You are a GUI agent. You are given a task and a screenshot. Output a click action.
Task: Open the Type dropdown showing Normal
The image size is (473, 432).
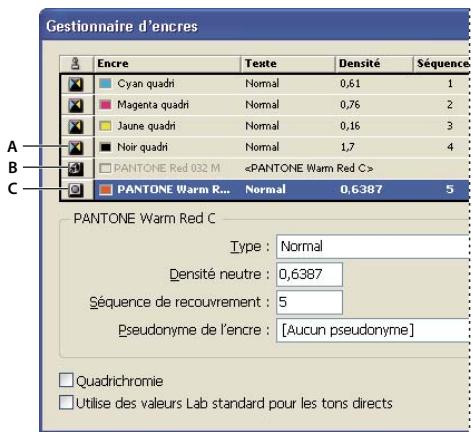pyautogui.click(x=373, y=247)
